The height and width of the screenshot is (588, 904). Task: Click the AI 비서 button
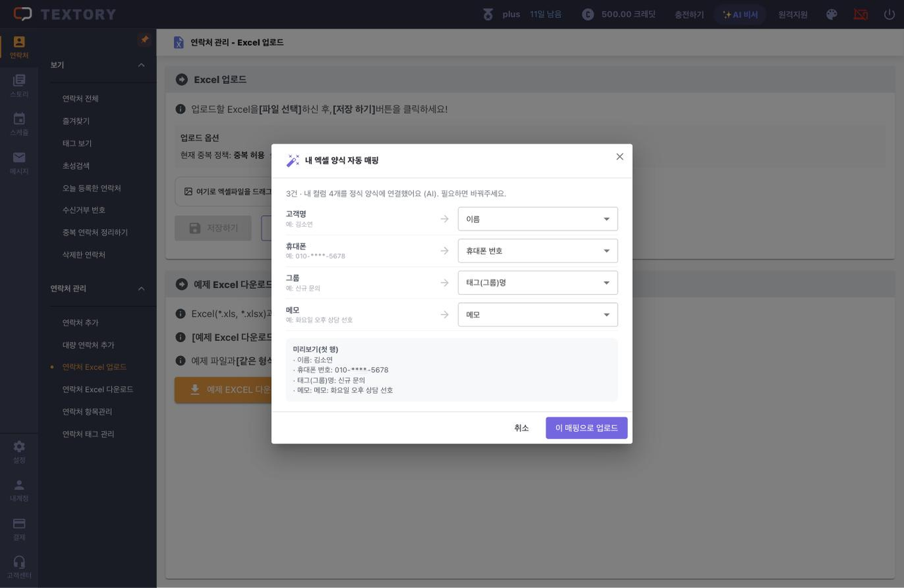[740, 15]
